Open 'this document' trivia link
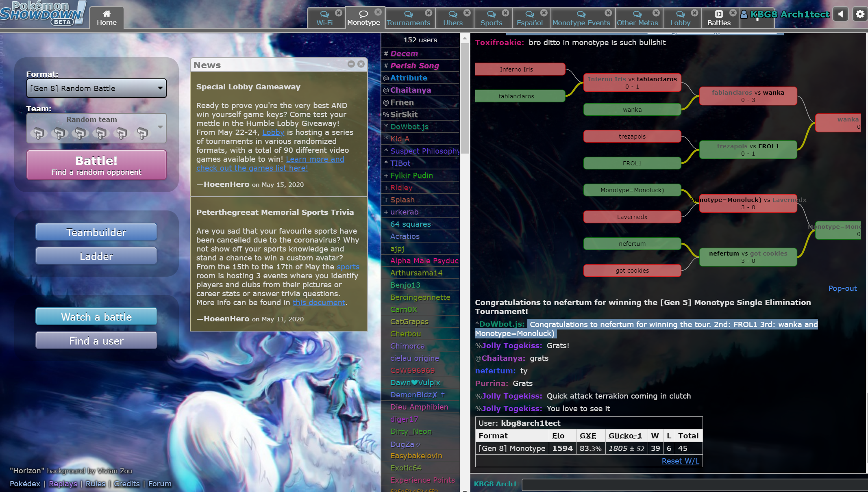868x492 pixels. click(319, 302)
